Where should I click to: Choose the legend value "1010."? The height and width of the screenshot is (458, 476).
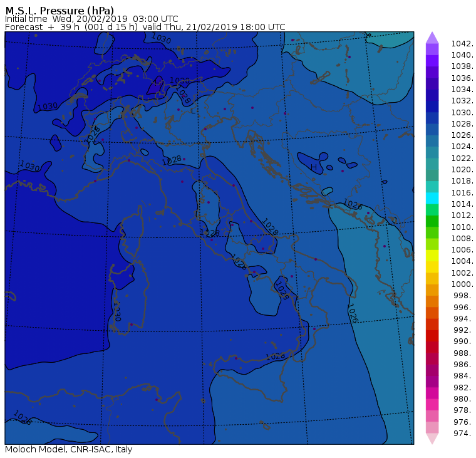(x=462, y=227)
